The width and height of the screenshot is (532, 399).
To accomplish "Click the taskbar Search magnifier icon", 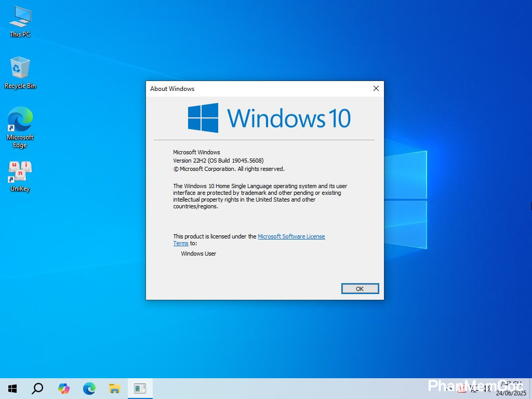I will [37, 388].
